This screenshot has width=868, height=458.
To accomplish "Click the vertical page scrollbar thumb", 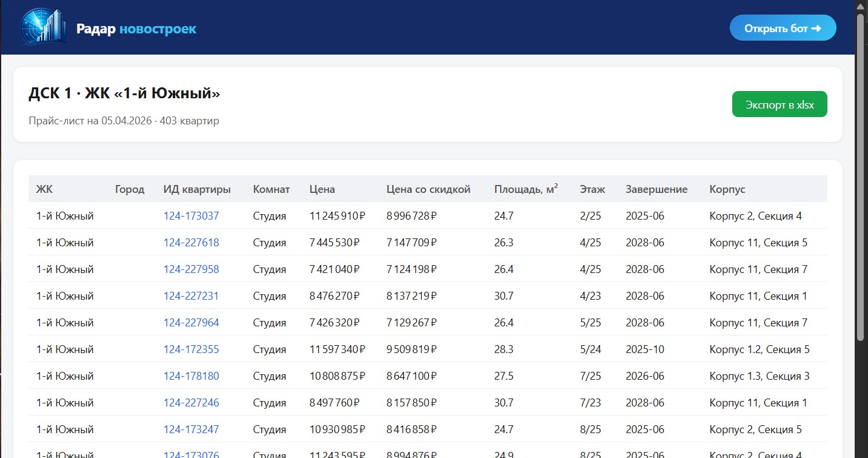I will (861, 176).
